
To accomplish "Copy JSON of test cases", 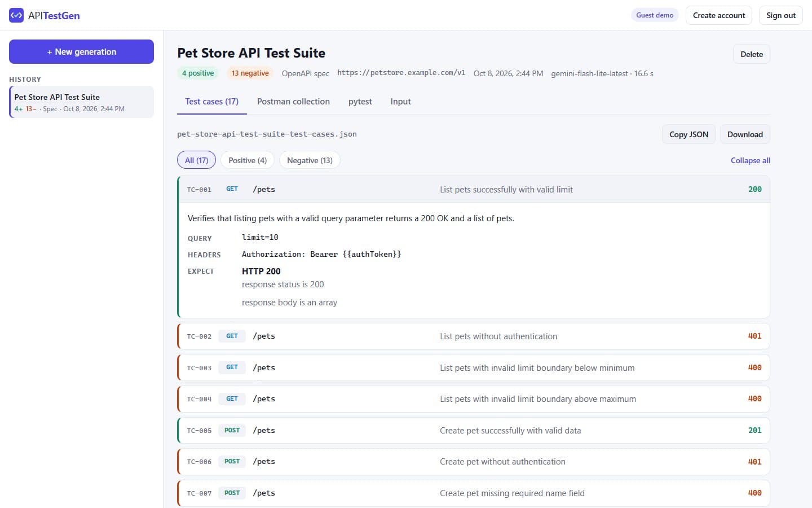I will [x=689, y=134].
